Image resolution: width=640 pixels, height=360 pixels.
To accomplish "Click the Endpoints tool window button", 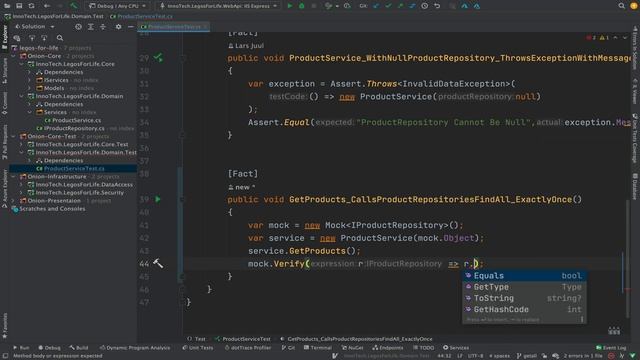I will point(388,348).
